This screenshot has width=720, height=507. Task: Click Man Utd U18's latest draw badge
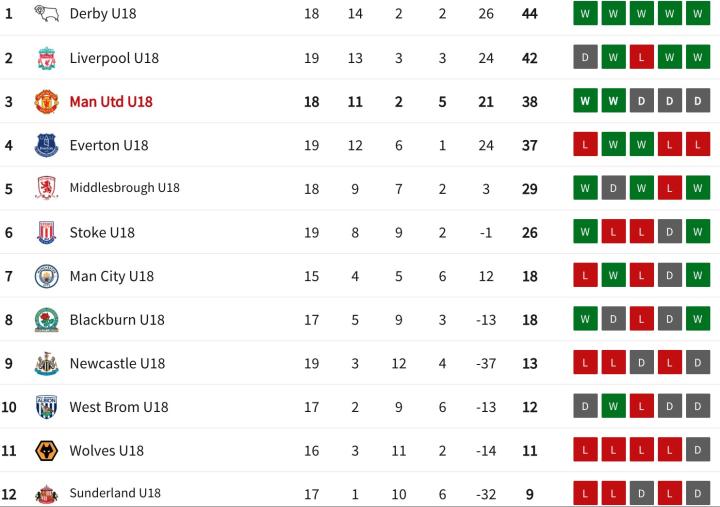[697, 101]
